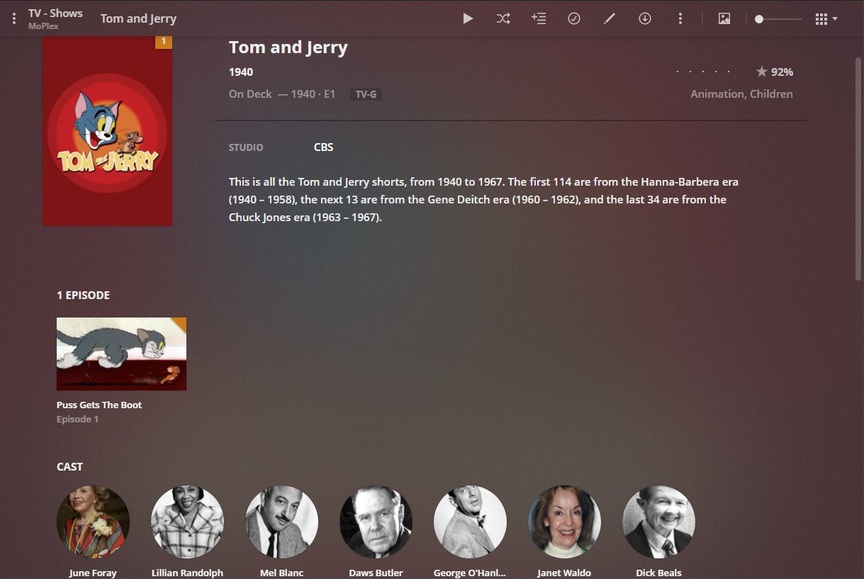Click the 1 EPISODE section heading
This screenshot has height=579, width=864.
pyautogui.click(x=83, y=295)
